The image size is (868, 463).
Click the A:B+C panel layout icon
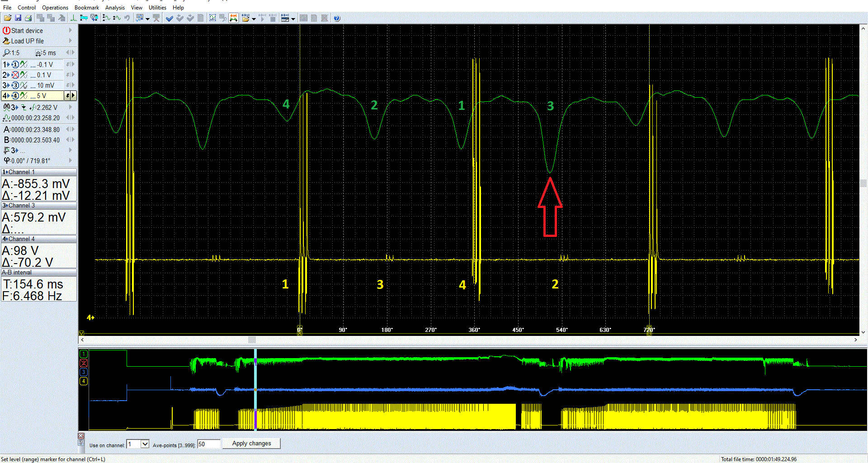click(285, 18)
